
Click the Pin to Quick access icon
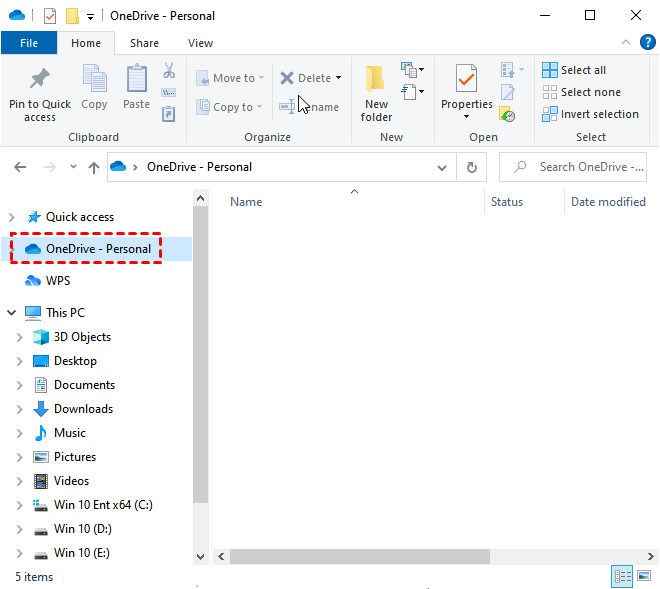[x=40, y=82]
